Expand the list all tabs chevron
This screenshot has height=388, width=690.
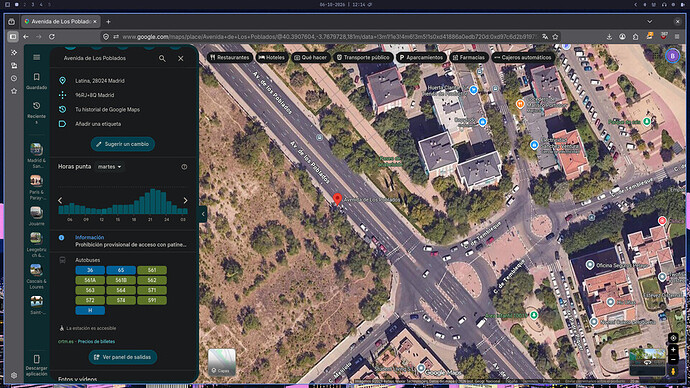point(650,22)
